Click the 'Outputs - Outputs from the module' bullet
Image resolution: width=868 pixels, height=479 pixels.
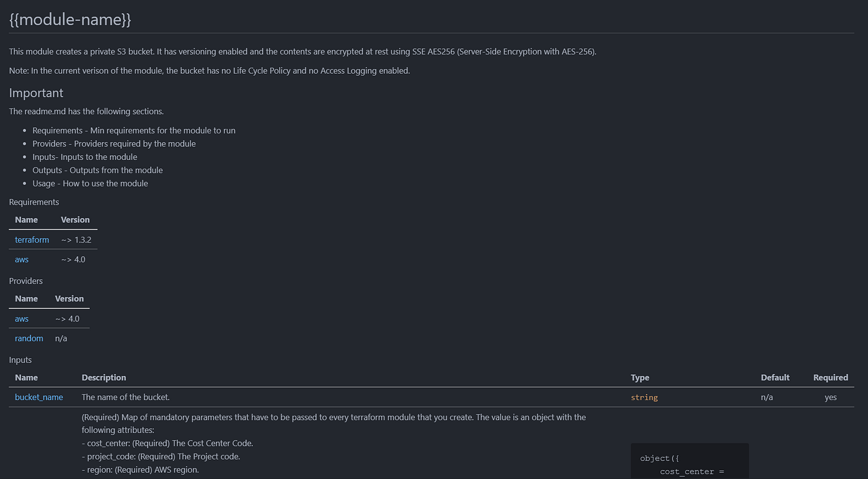tap(97, 170)
